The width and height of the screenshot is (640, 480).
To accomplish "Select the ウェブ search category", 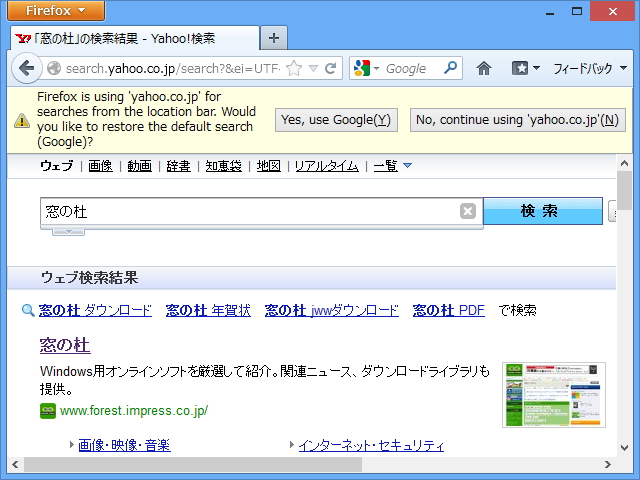I will click(57, 166).
